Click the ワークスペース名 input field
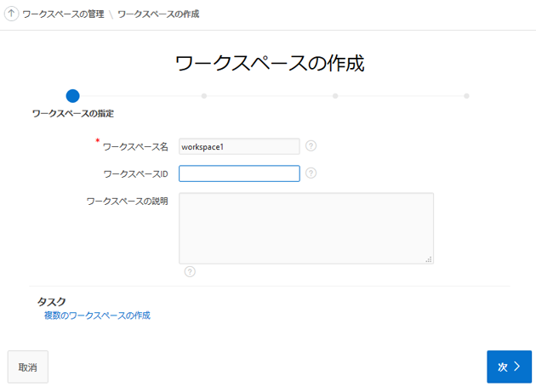Screen dimensions: 536x392 pyautogui.click(x=239, y=146)
